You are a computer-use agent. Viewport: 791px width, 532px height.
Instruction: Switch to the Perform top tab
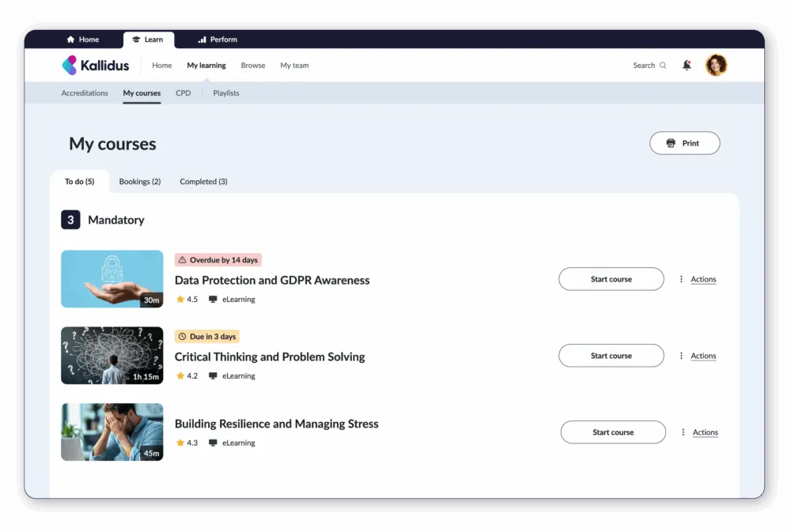pos(218,40)
